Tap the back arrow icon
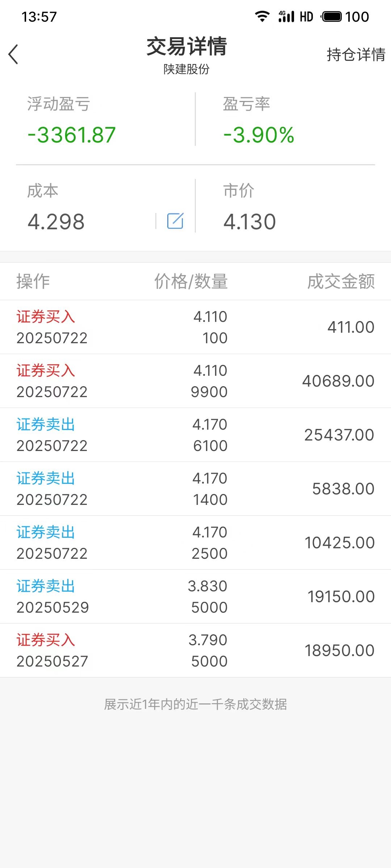Viewport: 391px width, 868px height. pos(13,55)
